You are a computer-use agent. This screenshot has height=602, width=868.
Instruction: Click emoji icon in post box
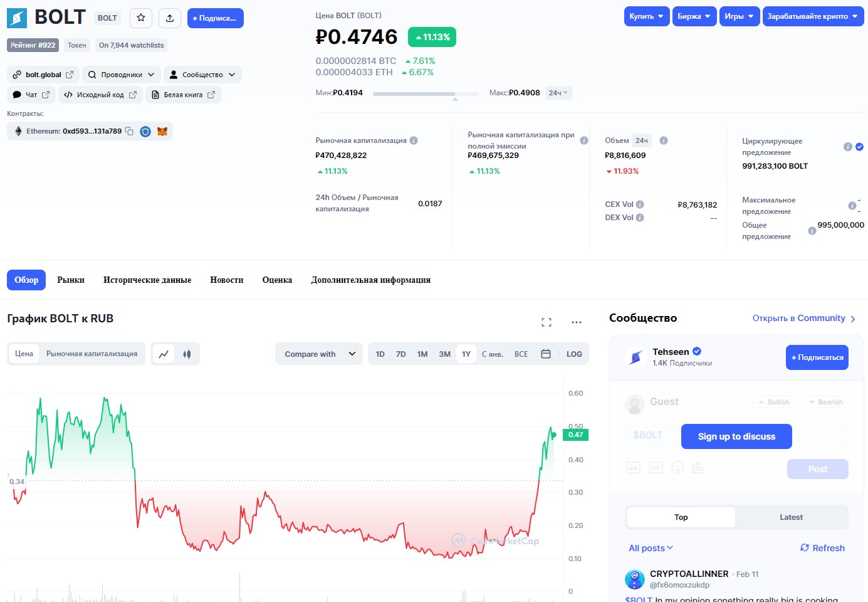pyautogui.click(x=677, y=467)
